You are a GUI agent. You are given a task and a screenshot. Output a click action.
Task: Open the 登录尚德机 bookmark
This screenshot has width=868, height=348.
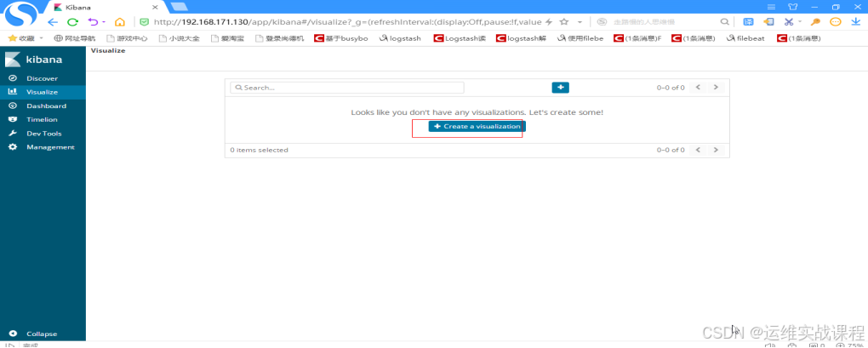pos(280,38)
